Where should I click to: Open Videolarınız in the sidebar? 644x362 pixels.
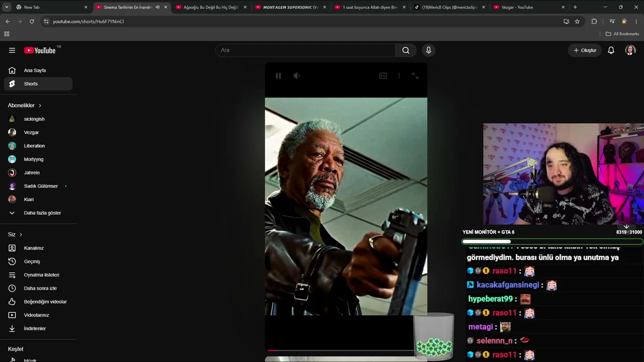tap(38, 315)
